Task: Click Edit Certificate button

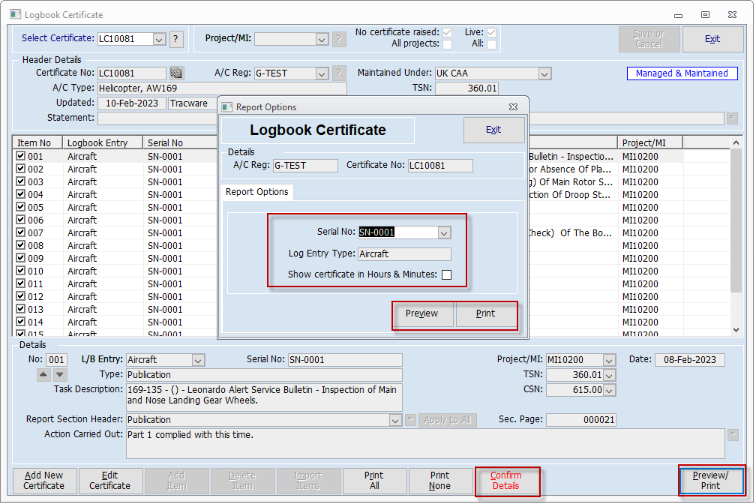Action: (110, 481)
